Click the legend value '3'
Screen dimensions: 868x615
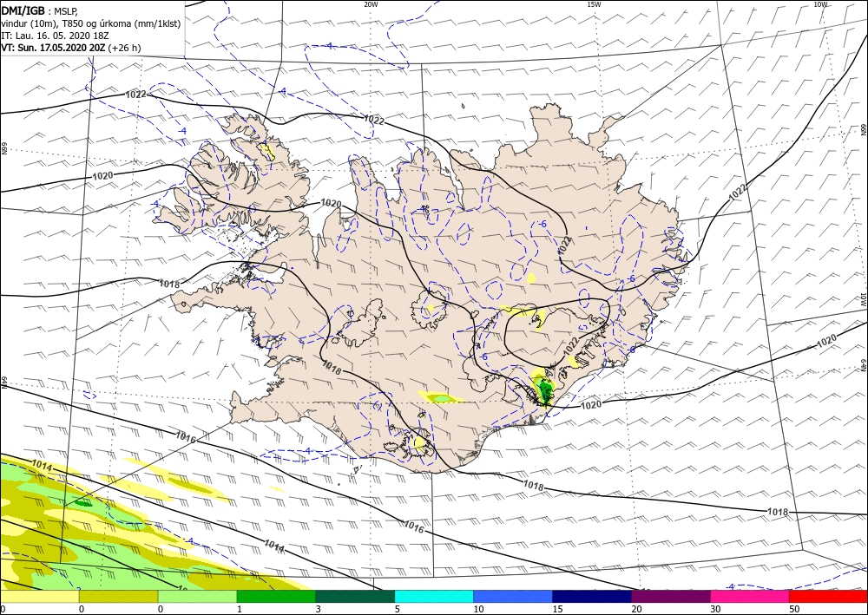click(319, 609)
